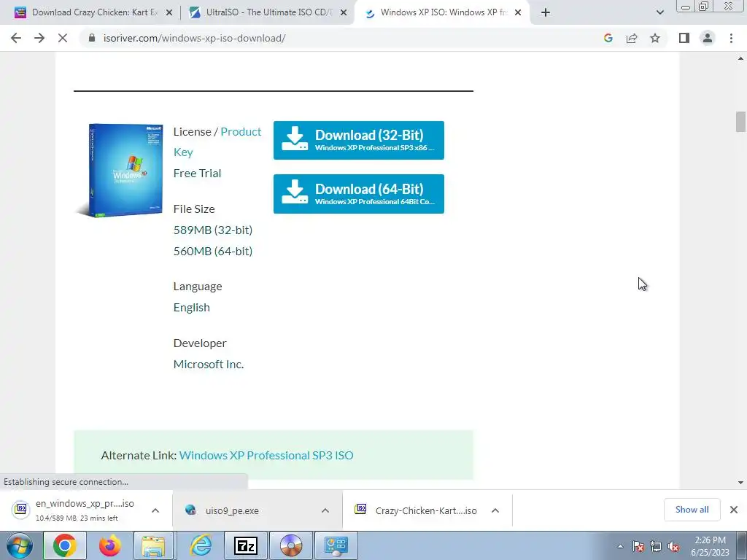This screenshot has width=747, height=560.
Task: Open a new browser tab
Action: point(546,12)
